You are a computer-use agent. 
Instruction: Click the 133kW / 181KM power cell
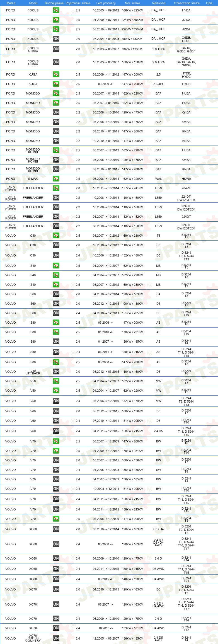(132, 628)
